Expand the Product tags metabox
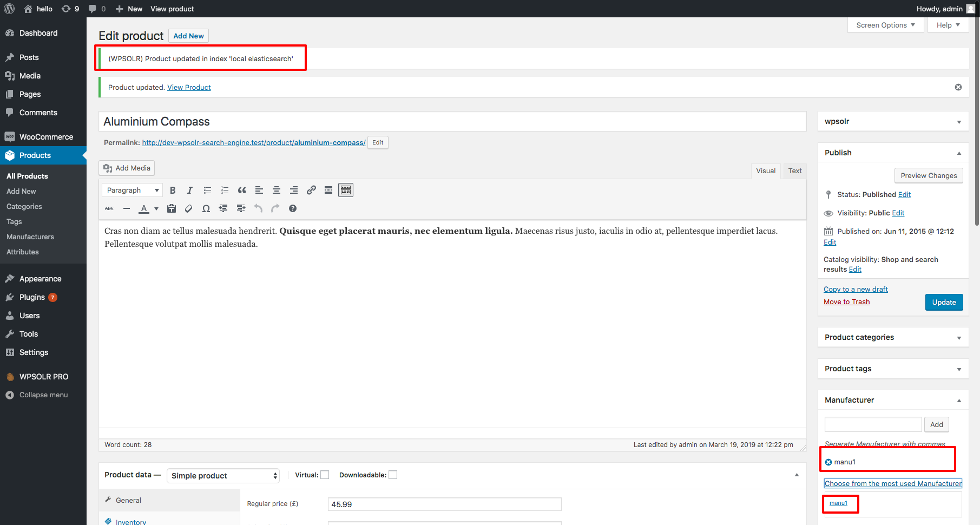The width and height of the screenshot is (980, 525). (959, 369)
